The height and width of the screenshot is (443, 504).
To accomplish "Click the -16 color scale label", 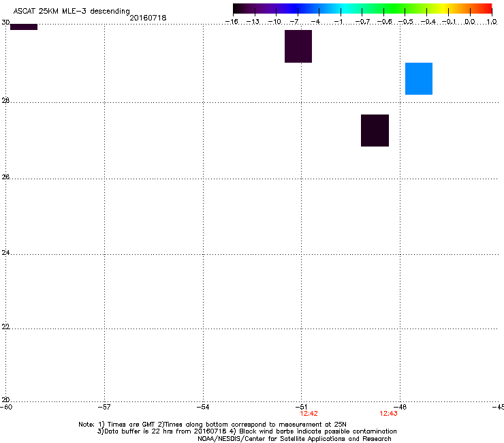I will click(x=232, y=22).
